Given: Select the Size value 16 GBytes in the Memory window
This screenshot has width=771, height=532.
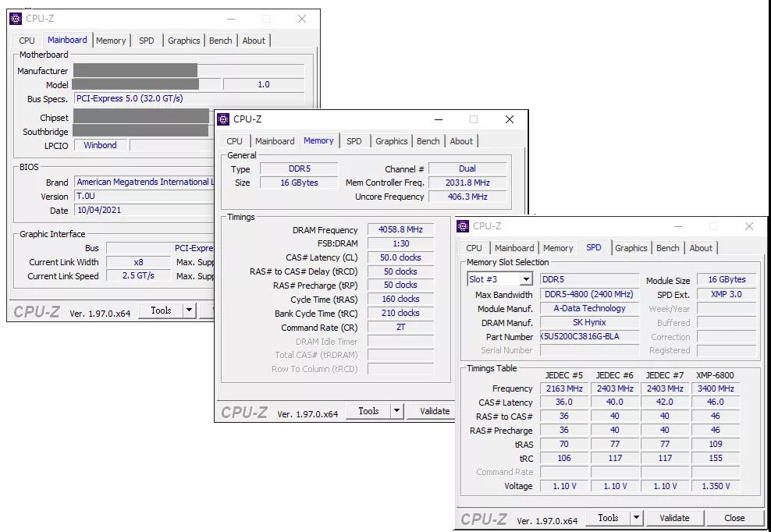Looking at the screenshot, I should coord(299,183).
